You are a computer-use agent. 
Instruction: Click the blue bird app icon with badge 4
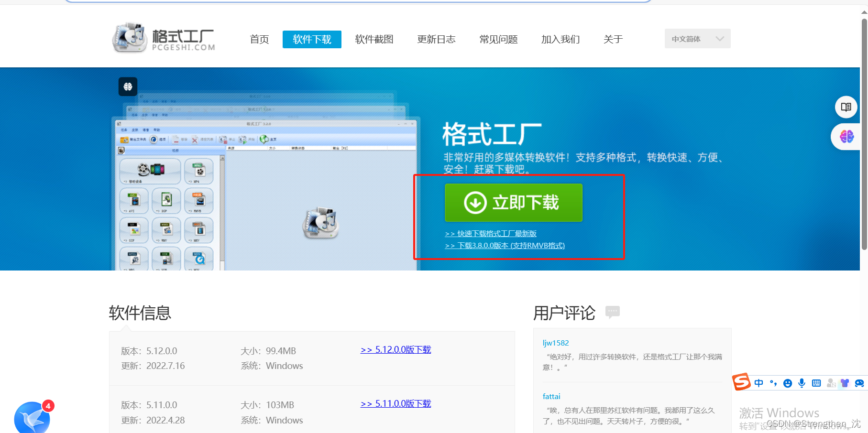click(x=33, y=417)
